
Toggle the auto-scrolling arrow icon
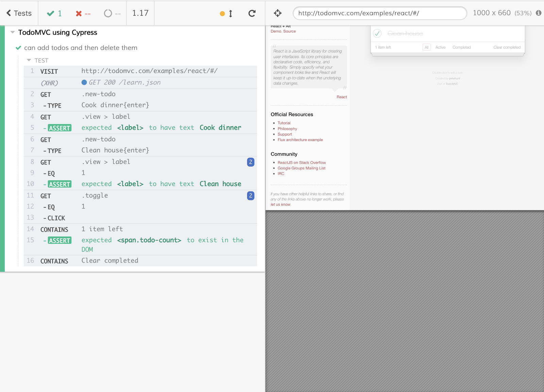tap(231, 14)
